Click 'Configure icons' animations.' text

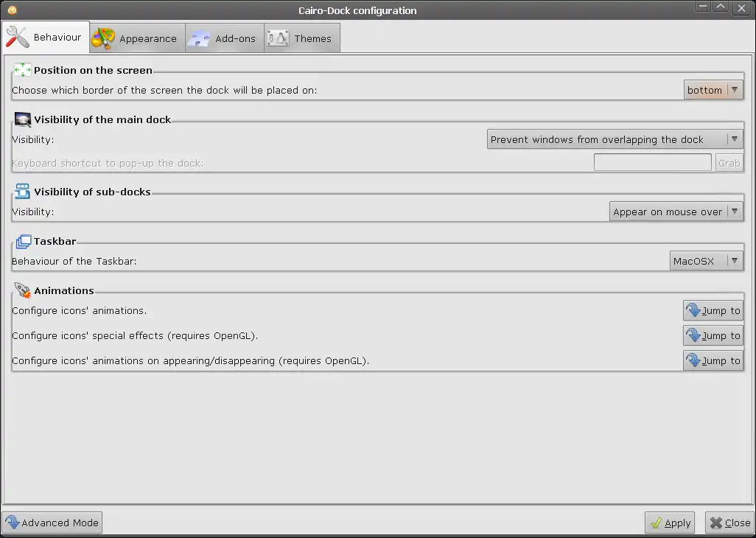pyautogui.click(x=79, y=311)
